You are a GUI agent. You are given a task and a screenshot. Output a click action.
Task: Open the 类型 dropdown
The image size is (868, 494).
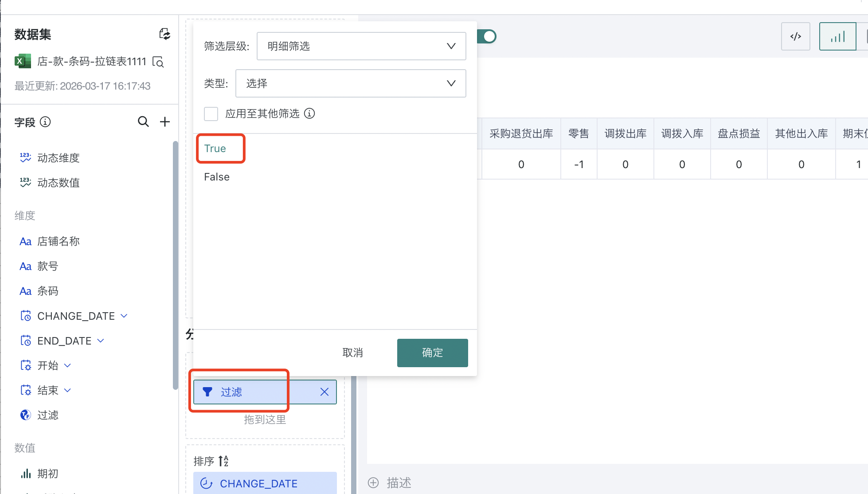(350, 83)
